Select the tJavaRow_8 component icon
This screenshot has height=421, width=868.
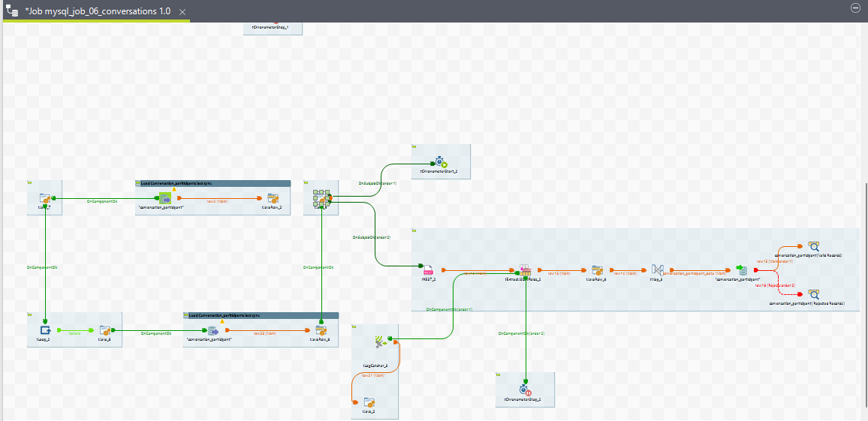[x=321, y=330]
